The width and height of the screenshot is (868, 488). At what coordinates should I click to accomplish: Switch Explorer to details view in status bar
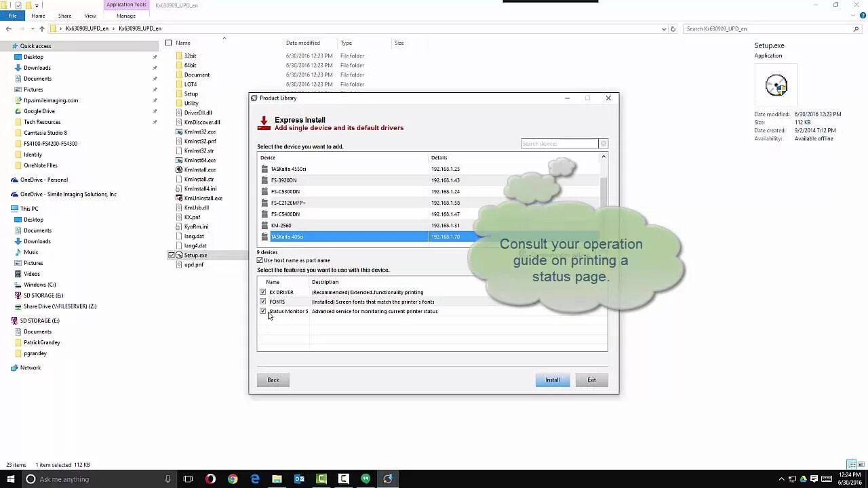[851, 465]
